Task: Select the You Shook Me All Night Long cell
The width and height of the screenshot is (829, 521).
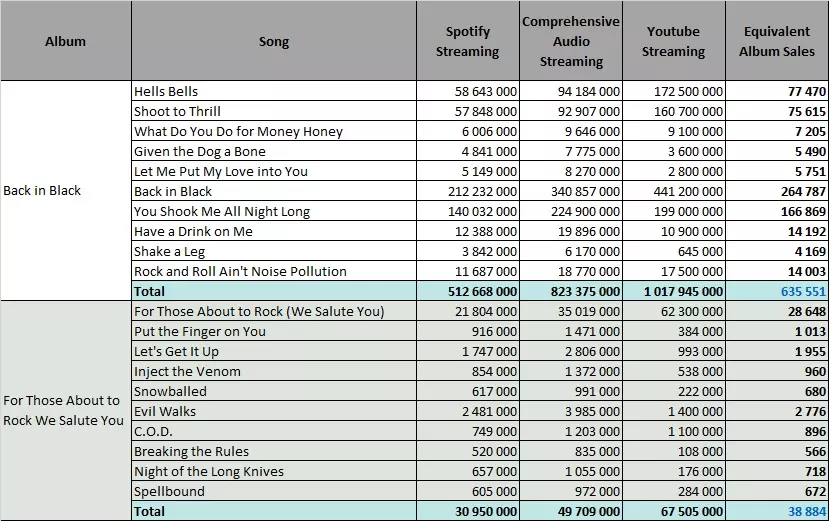Action: pos(274,212)
